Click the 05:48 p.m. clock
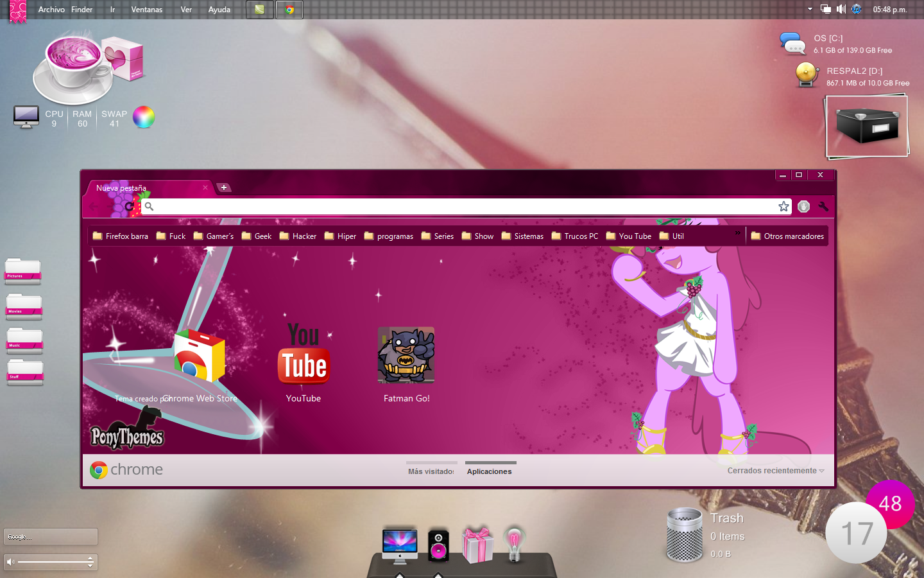Image resolution: width=924 pixels, height=578 pixels. [x=890, y=10]
